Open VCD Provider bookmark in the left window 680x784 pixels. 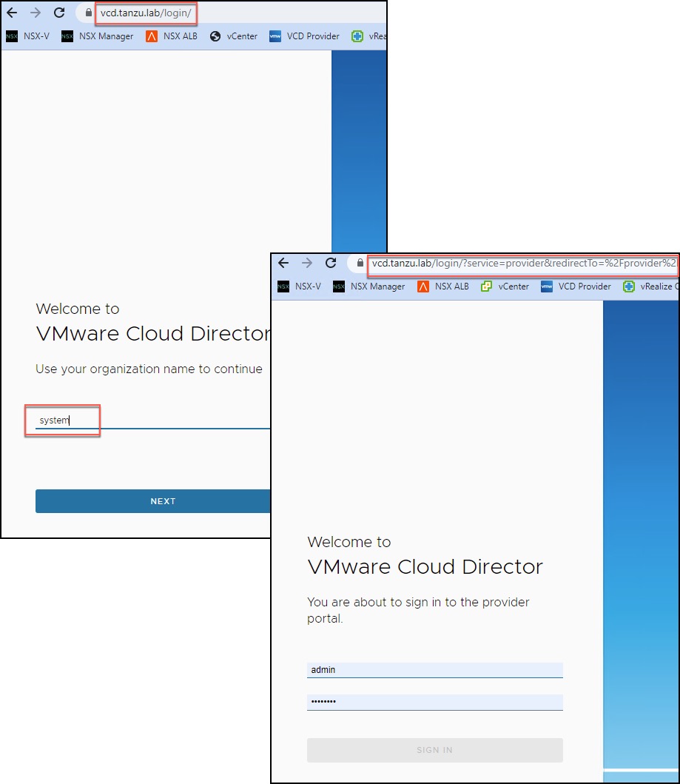click(304, 36)
